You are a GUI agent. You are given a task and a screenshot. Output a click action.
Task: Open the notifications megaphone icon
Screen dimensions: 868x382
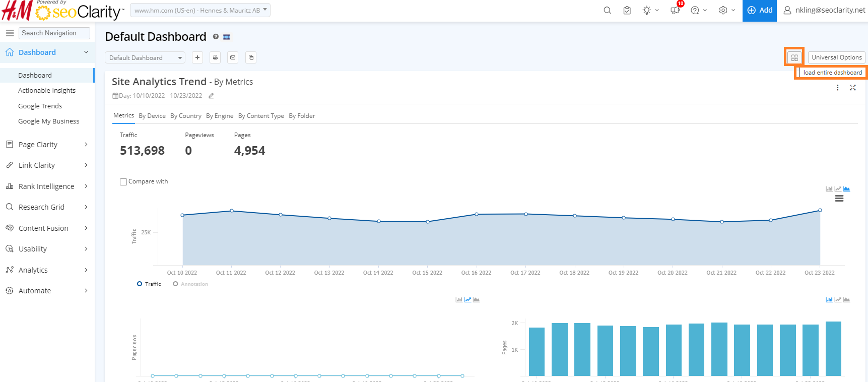(675, 10)
